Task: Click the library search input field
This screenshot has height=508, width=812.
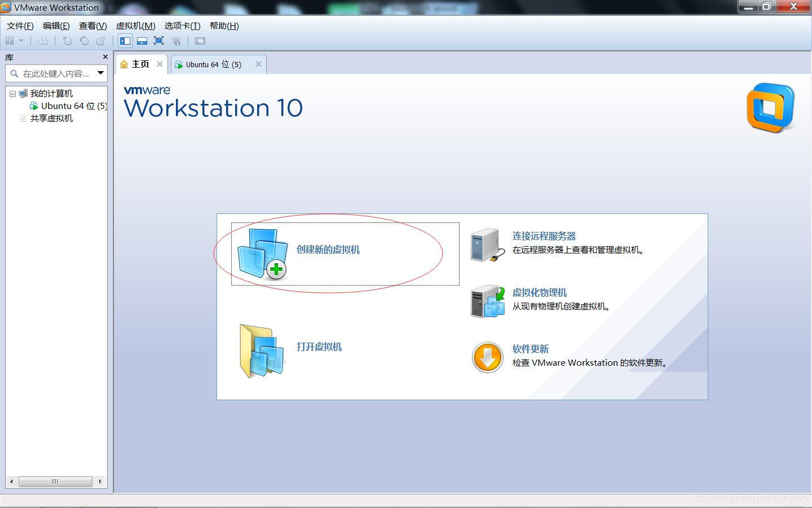Action: pos(54,73)
